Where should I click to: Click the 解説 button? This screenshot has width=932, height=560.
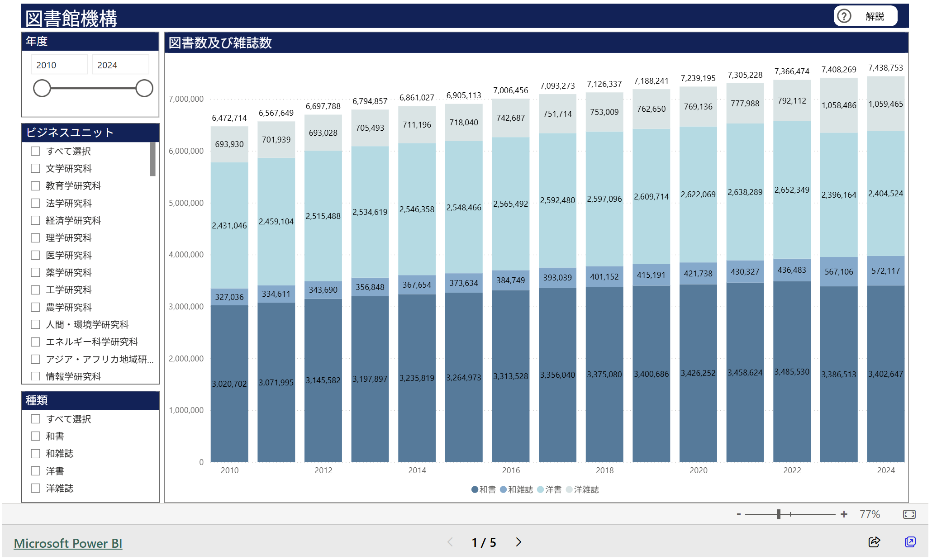click(x=874, y=16)
